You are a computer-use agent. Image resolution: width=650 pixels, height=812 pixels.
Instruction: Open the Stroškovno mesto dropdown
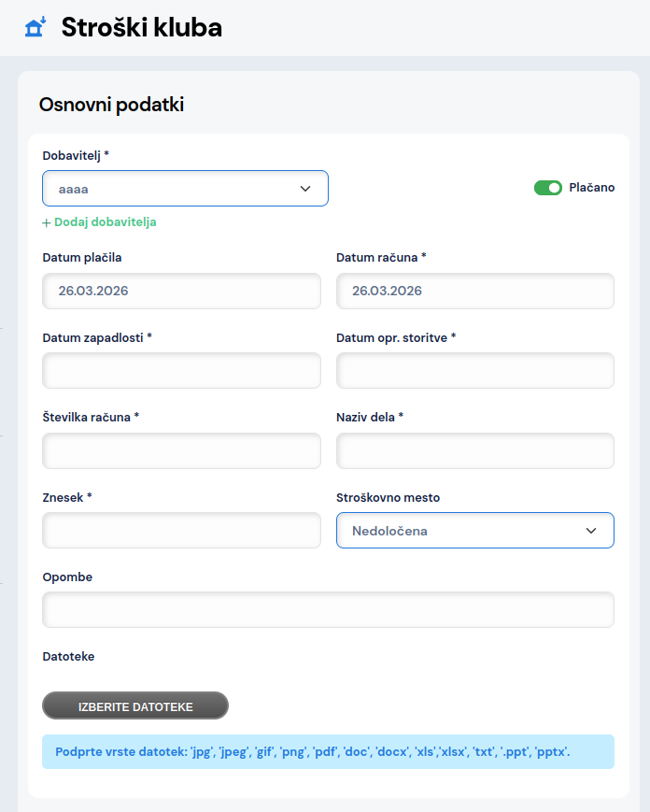pyautogui.click(x=474, y=530)
